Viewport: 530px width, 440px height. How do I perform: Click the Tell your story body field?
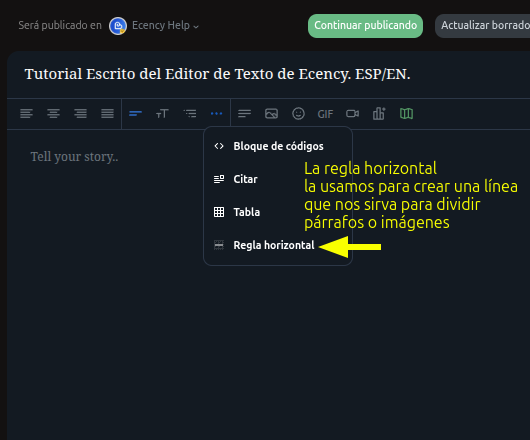coord(268,157)
